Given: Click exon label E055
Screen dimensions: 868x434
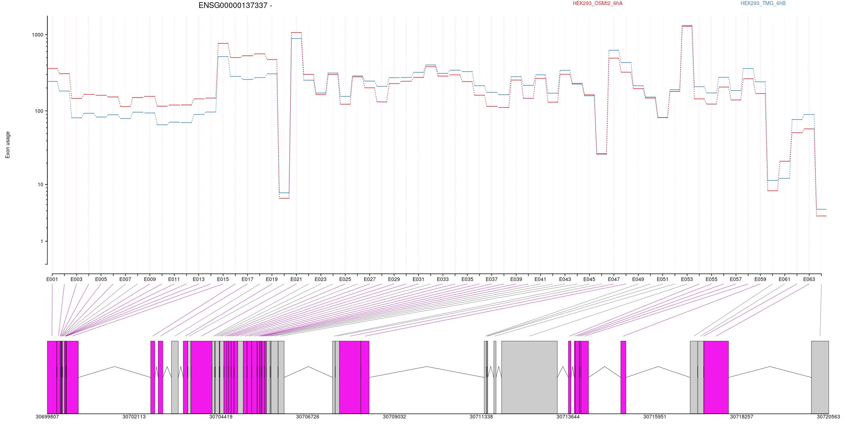Looking at the screenshot, I should pyautogui.click(x=711, y=279).
